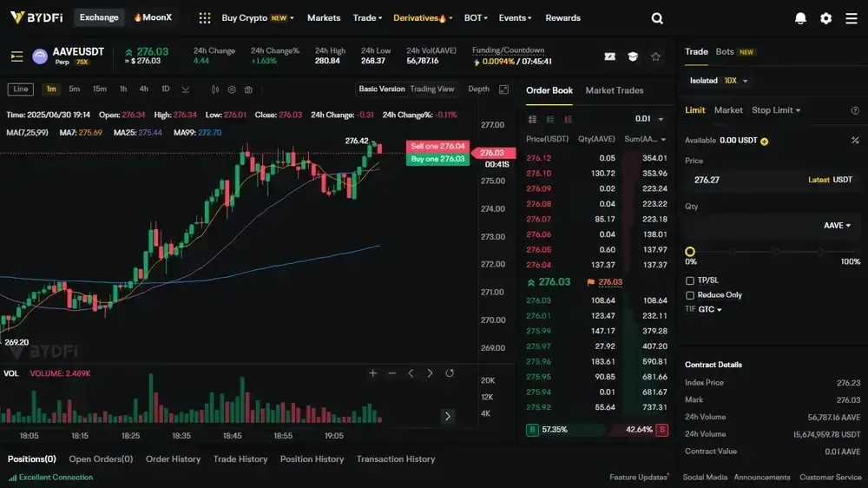
Task: Open the chart settings icon in the toolbar
Action: [x=232, y=89]
